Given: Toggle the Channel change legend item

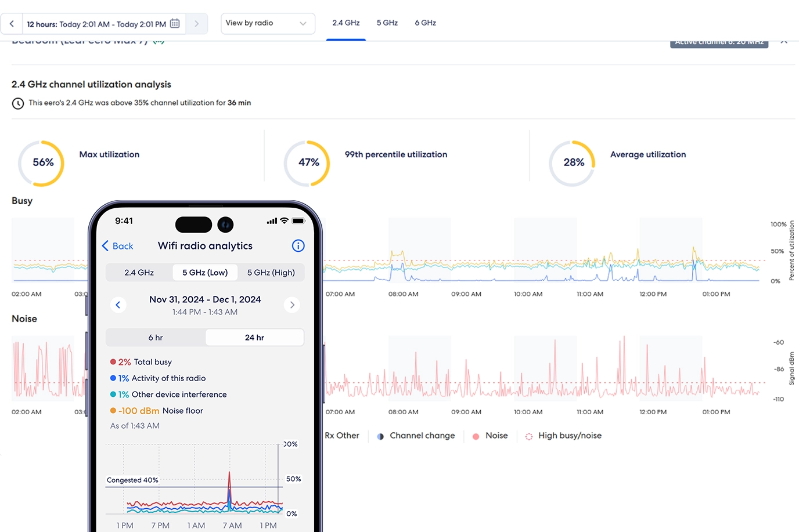Looking at the screenshot, I should 416,436.
